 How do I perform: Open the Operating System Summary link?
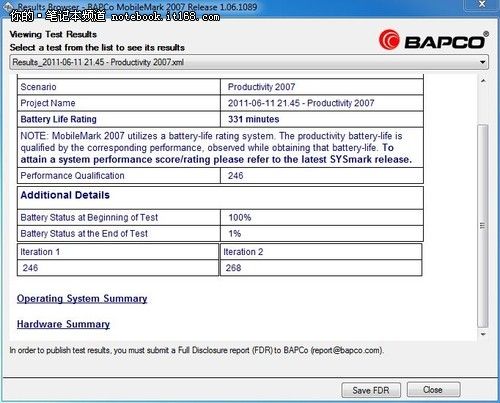[82, 299]
